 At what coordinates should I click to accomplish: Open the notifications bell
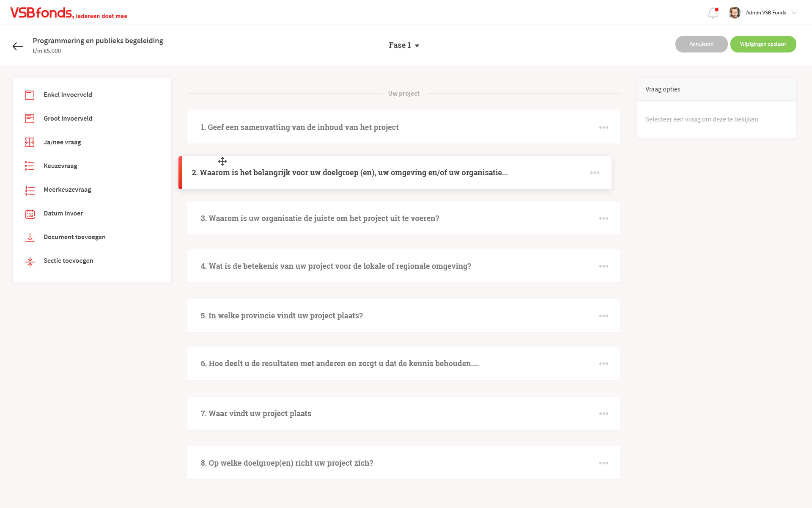(713, 13)
